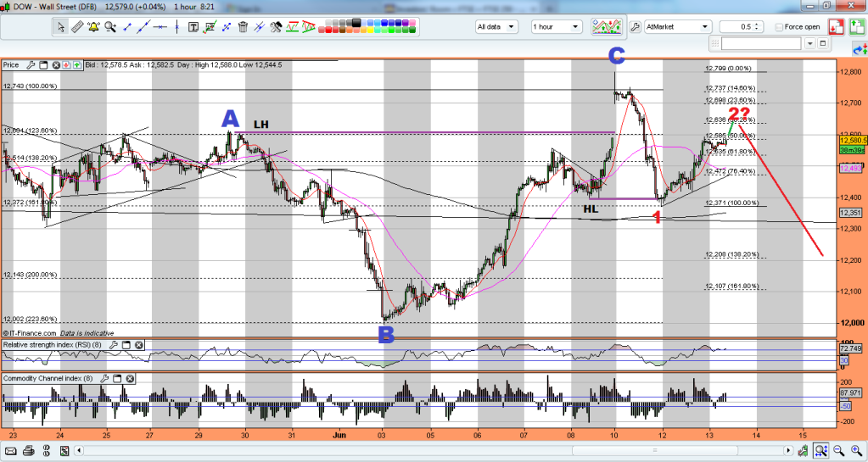The image size is (868, 462).
Task: Click the icon left of zoom-fit button
Action: 802,451
